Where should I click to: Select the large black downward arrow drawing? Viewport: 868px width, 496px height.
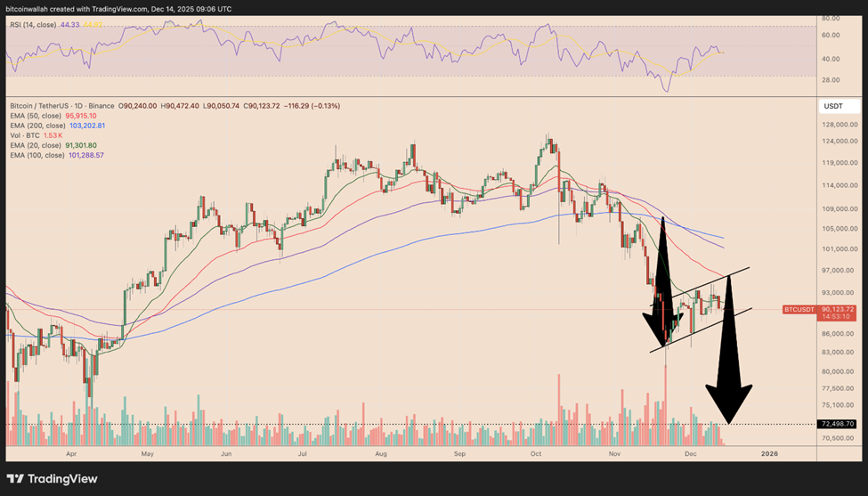(x=728, y=350)
